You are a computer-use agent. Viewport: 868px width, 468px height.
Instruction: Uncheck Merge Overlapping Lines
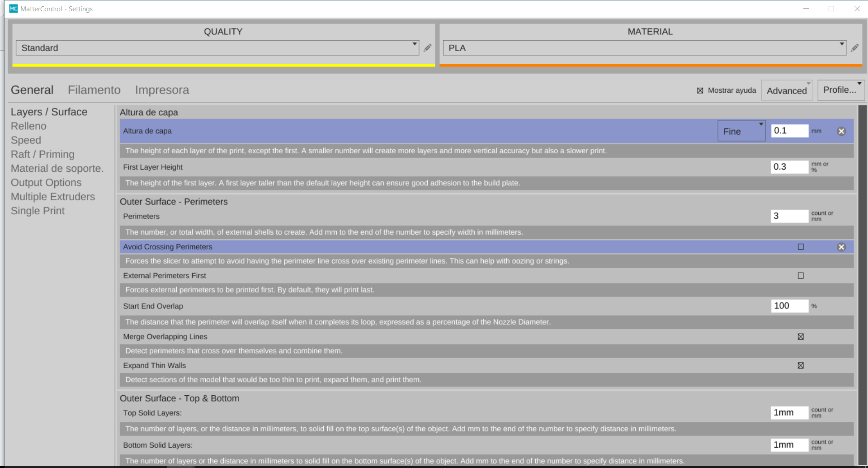801,337
